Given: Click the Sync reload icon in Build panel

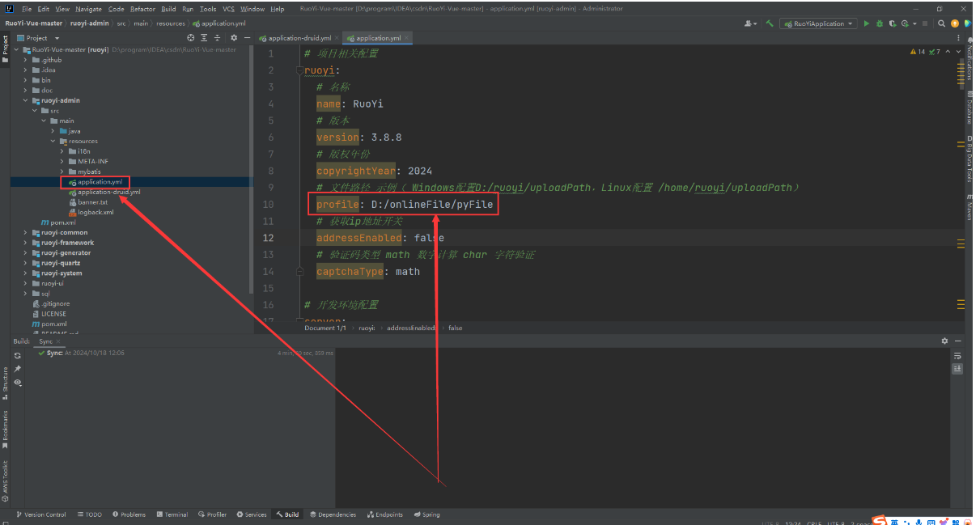Looking at the screenshot, I should (18, 356).
